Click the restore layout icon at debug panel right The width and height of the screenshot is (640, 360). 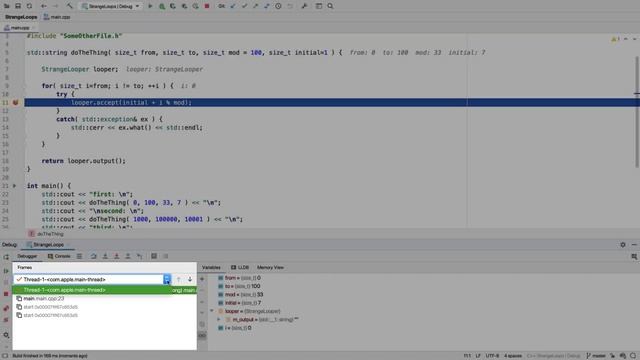(634, 256)
